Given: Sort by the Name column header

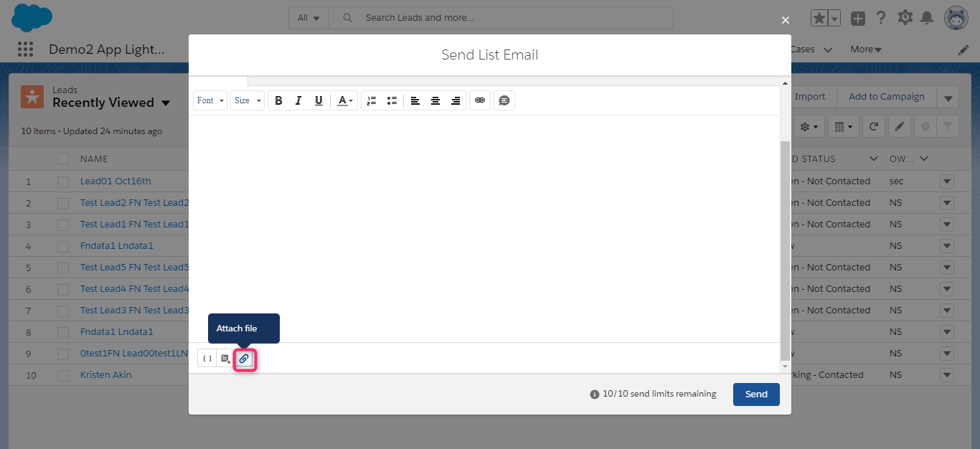Looking at the screenshot, I should pyautogui.click(x=94, y=159).
